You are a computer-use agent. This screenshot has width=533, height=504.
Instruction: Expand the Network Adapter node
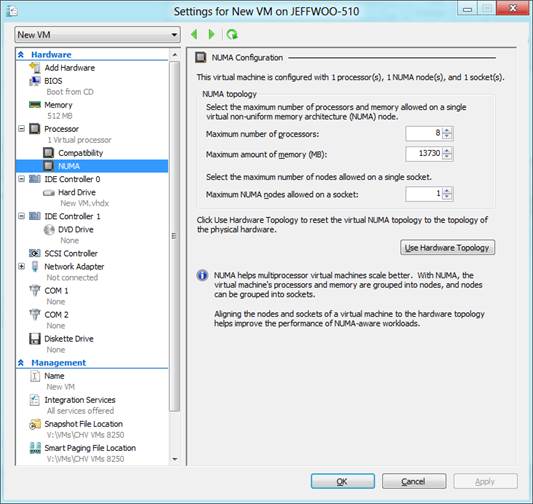[x=21, y=266]
